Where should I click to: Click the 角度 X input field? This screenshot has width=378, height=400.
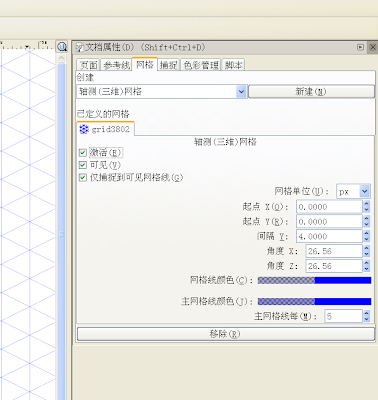[334, 251]
